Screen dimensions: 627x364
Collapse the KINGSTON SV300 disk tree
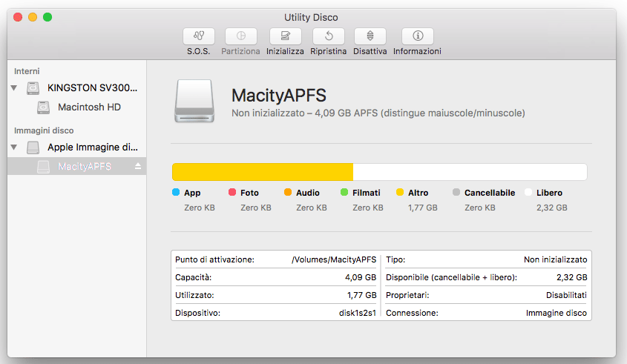pyautogui.click(x=13, y=88)
